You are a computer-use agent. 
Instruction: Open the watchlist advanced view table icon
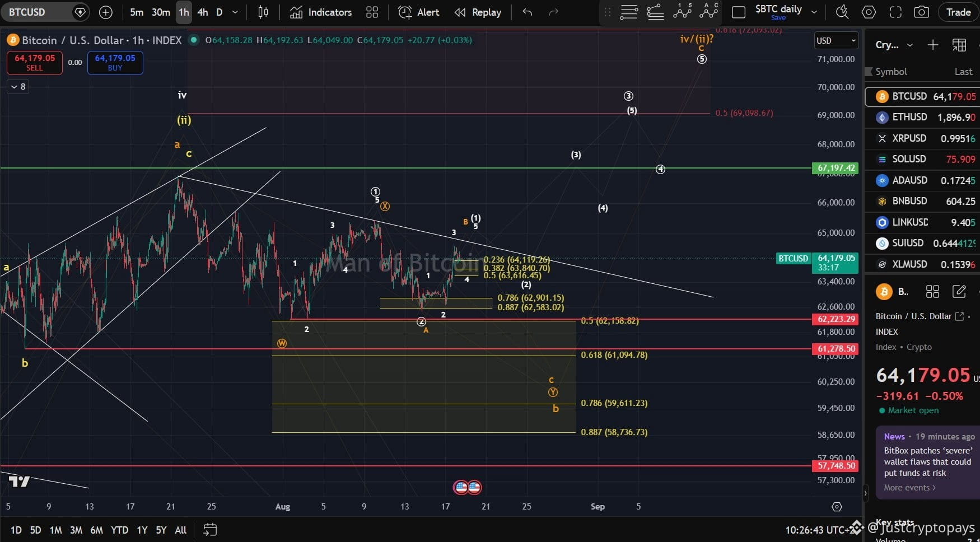click(959, 45)
